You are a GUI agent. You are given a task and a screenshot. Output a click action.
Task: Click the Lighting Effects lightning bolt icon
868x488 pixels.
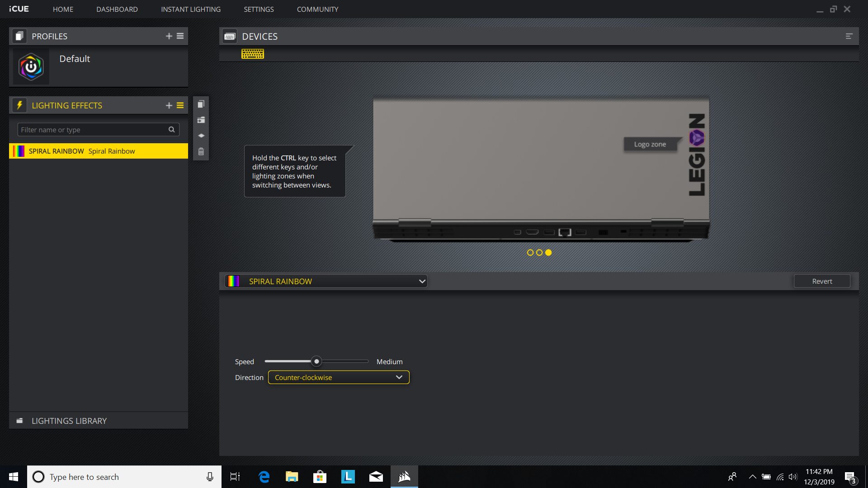pos(19,105)
